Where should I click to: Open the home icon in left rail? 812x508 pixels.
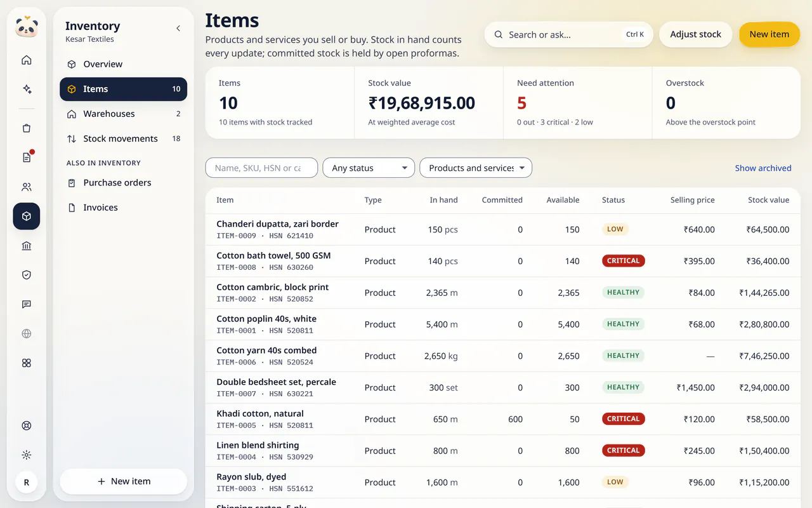click(x=27, y=60)
